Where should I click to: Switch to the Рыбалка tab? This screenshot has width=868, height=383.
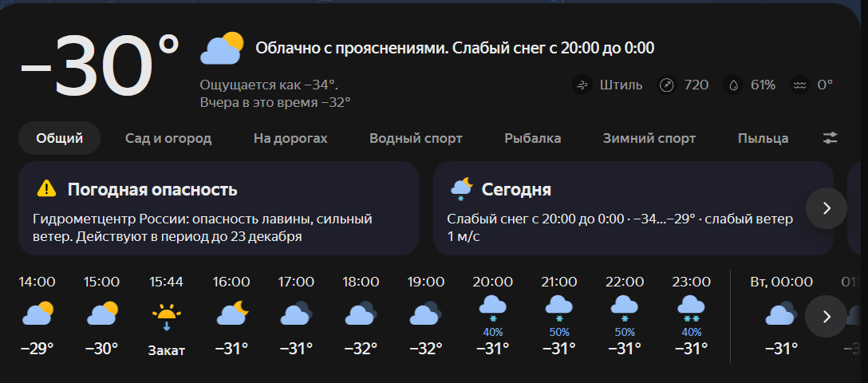click(x=532, y=138)
